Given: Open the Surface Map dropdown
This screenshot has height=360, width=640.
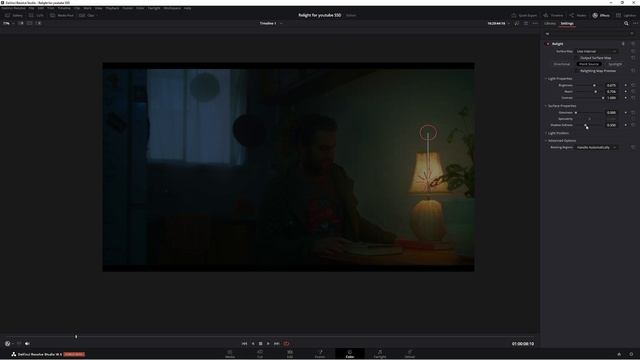Looking at the screenshot, I should [596, 51].
